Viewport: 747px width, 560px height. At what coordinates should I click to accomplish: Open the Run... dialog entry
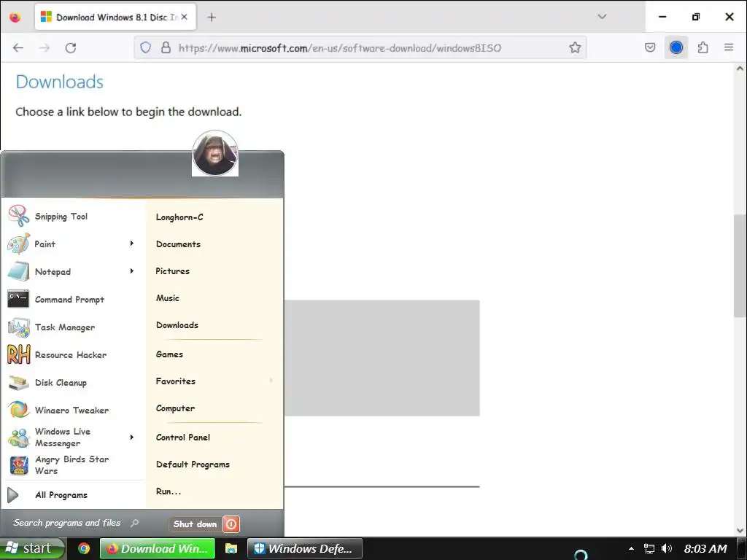(x=169, y=491)
